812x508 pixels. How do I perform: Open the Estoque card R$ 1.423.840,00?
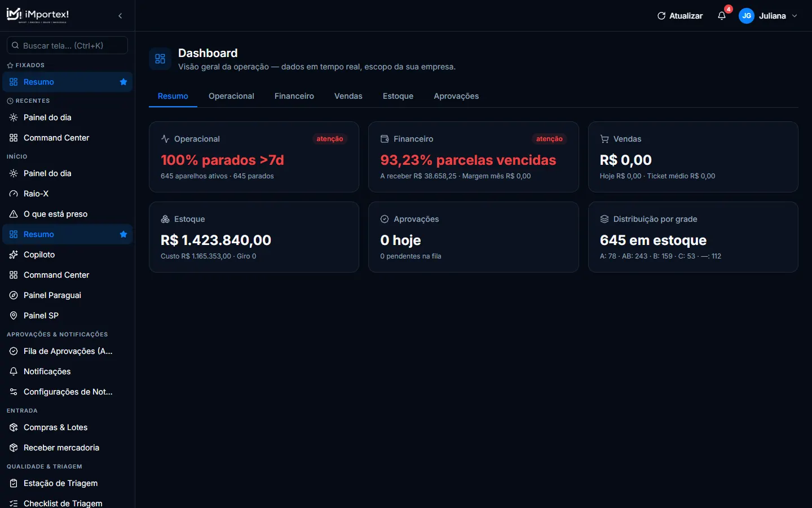click(254, 237)
